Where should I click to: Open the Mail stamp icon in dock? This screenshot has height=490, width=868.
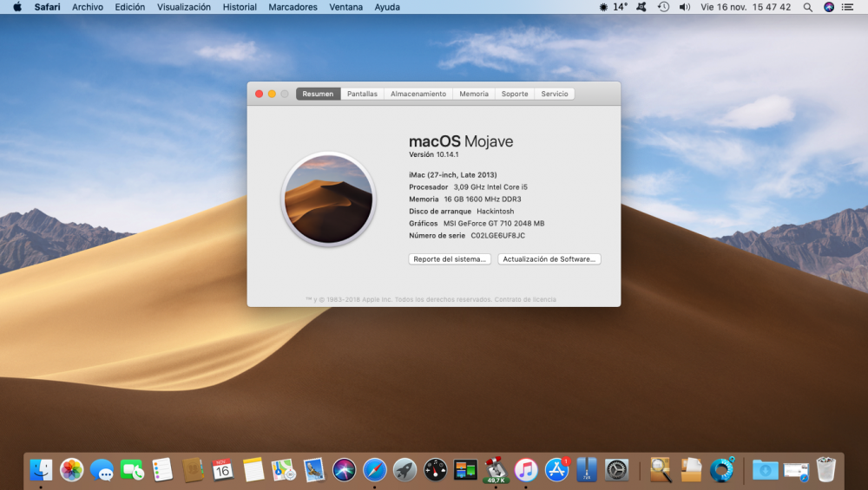point(313,470)
